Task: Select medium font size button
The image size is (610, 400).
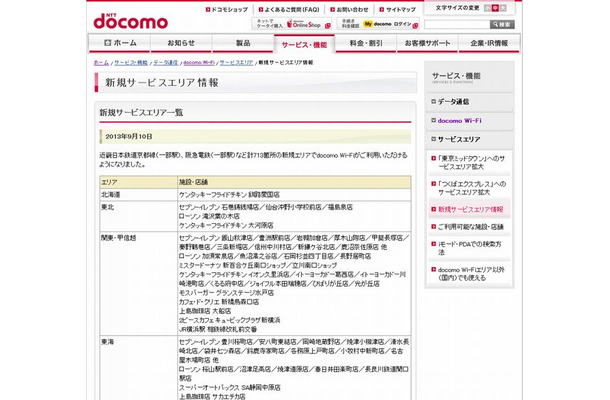Action: point(495,8)
